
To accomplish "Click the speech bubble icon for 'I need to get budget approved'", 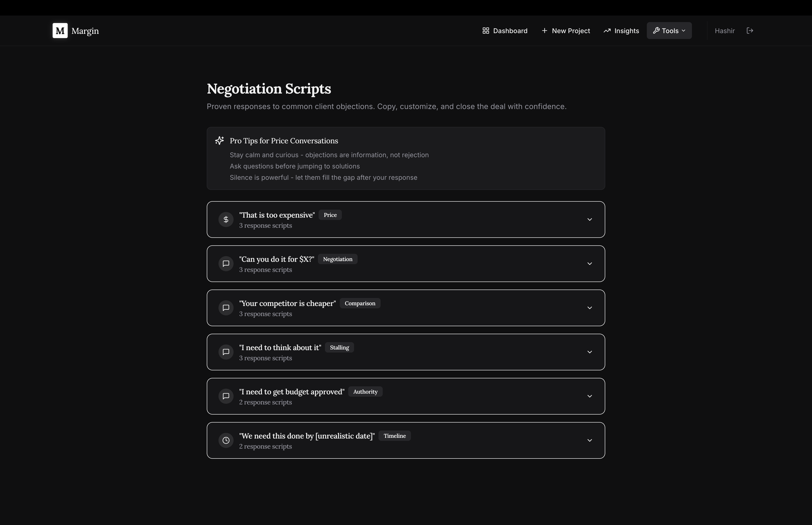I will point(226,396).
